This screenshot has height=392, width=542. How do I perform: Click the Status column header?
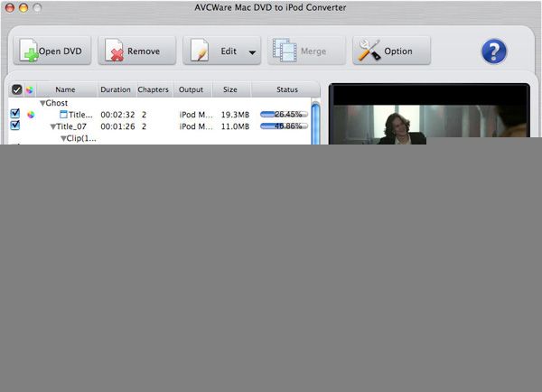pyautogui.click(x=287, y=89)
